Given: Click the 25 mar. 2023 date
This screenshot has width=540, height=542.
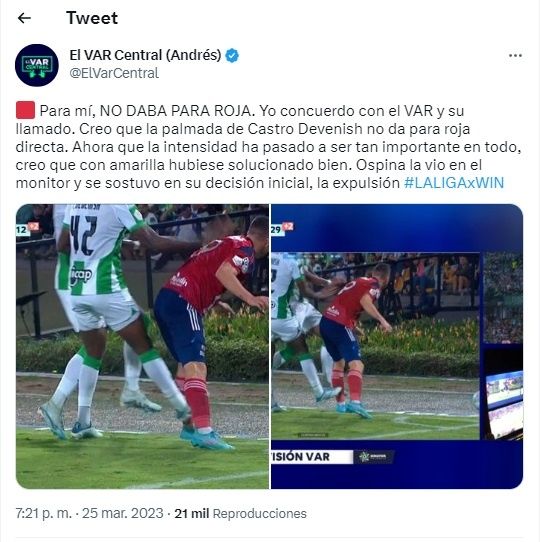Looking at the screenshot, I should [x=123, y=513].
